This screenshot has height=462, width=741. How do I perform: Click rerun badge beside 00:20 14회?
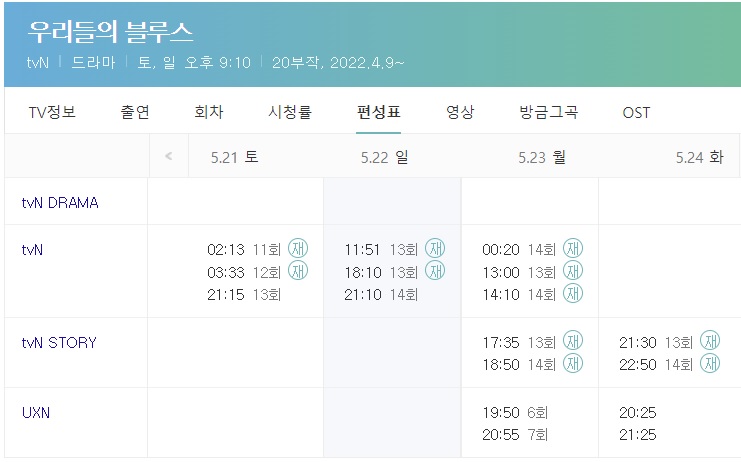click(573, 248)
